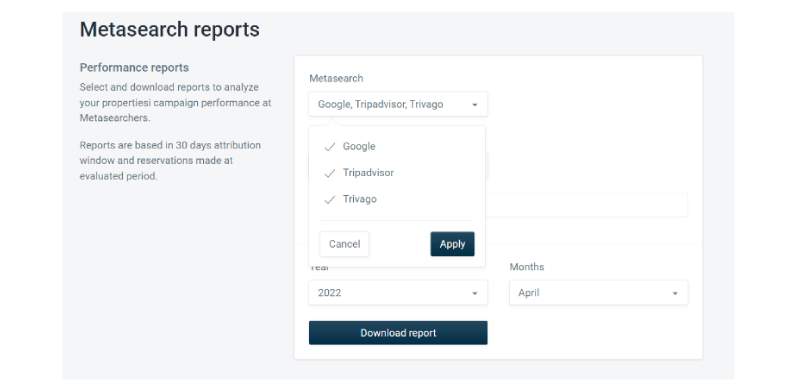Click the Metasearch field label
Image resolution: width=800 pixels, height=389 pixels.
tap(336, 78)
